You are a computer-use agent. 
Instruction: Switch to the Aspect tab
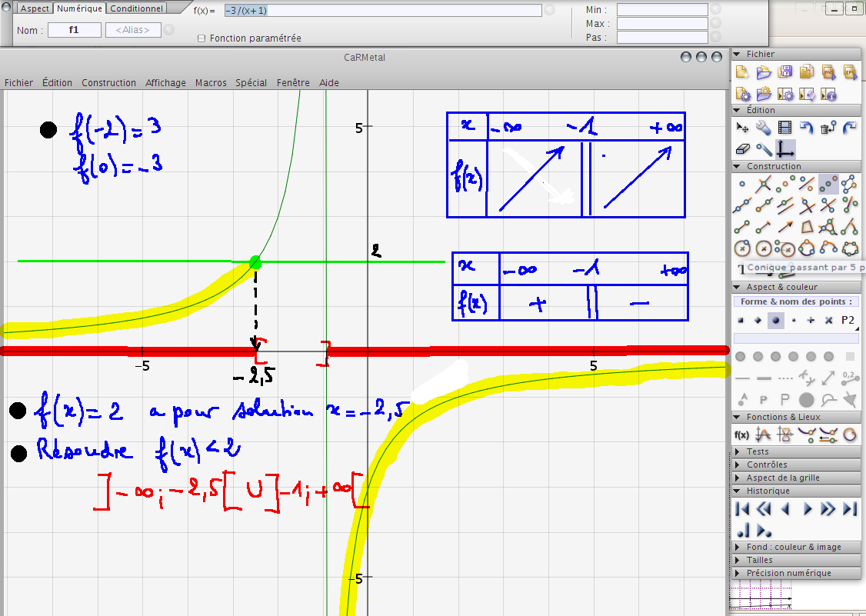click(x=35, y=8)
